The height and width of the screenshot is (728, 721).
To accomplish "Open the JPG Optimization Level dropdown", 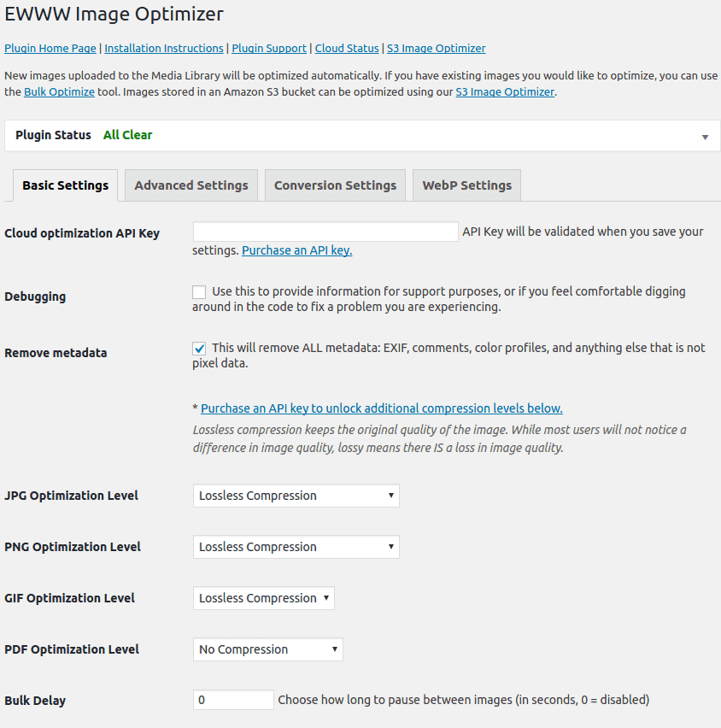I will click(x=296, y=495).
